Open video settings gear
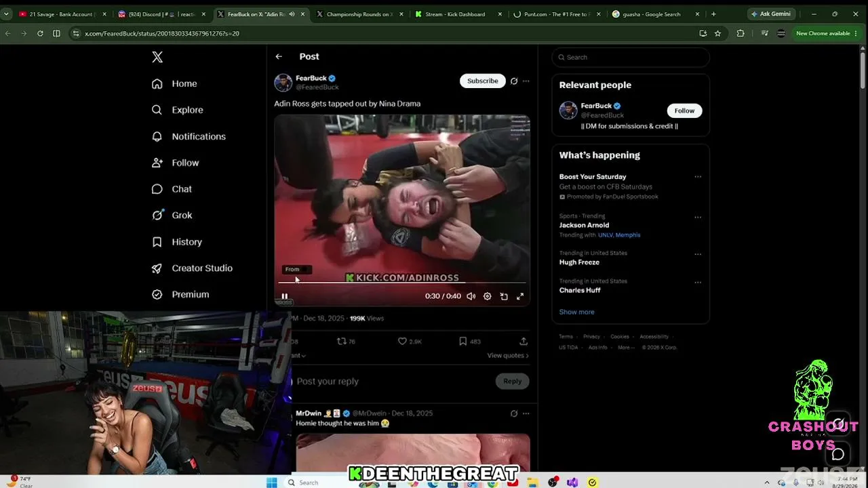Screen dimensions: 868x488 coord(487,296)
